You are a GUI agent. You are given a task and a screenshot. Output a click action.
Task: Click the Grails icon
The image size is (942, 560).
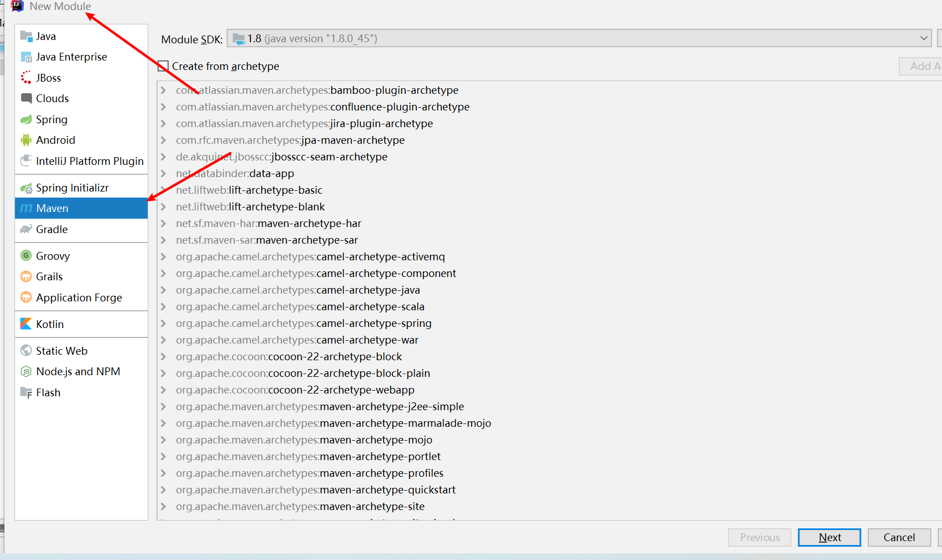(x=26, y=276)
